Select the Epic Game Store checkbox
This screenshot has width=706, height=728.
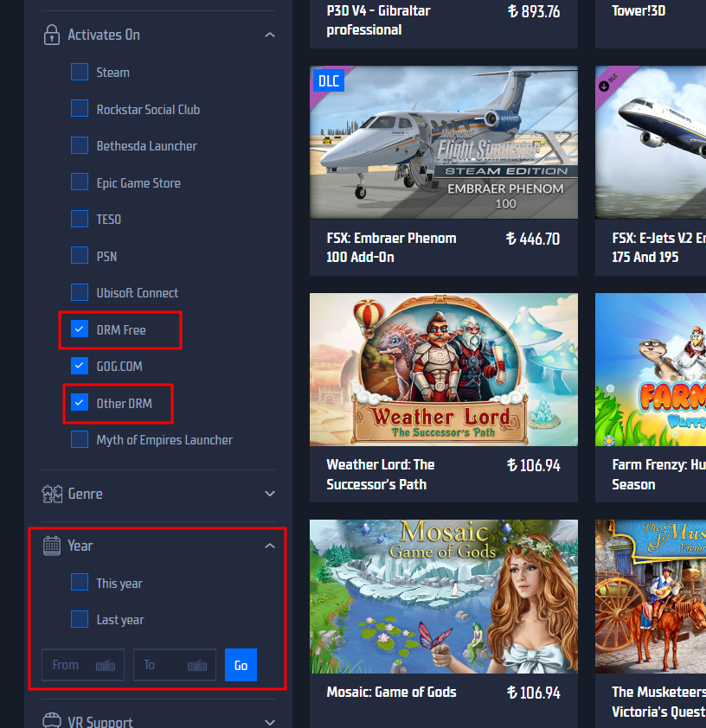[80, 182]
